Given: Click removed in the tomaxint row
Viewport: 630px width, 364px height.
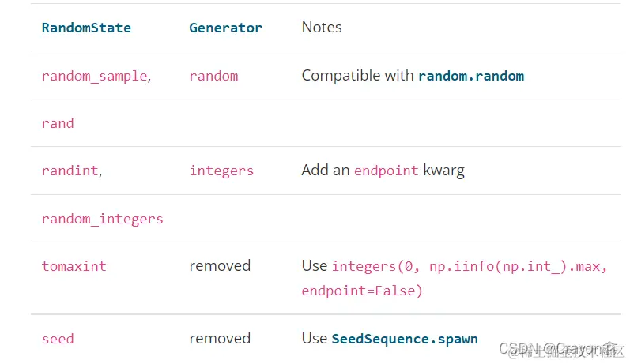Looking at the screenshot, I should (220, 266).
